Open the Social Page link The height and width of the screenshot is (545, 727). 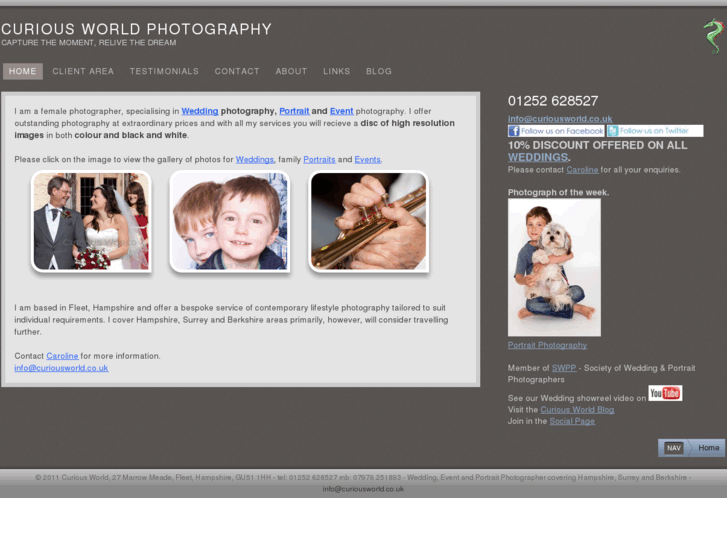coord(572,421)
